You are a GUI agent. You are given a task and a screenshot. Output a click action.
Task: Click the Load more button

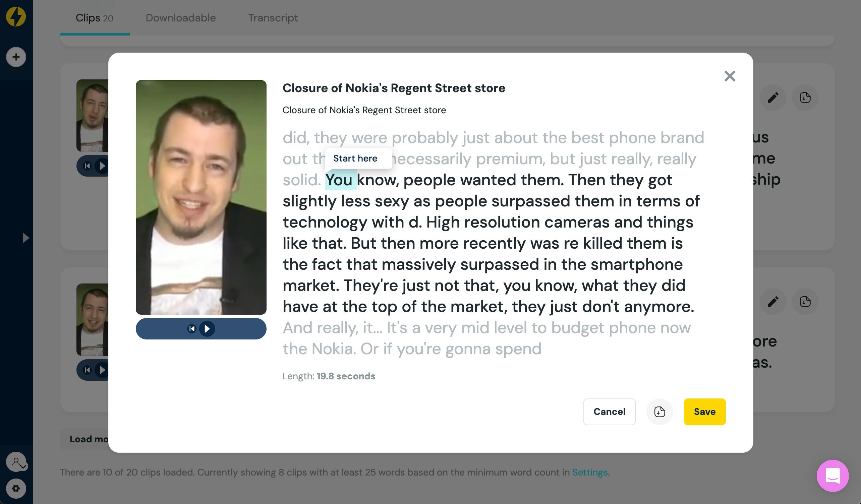click(85, 439)
